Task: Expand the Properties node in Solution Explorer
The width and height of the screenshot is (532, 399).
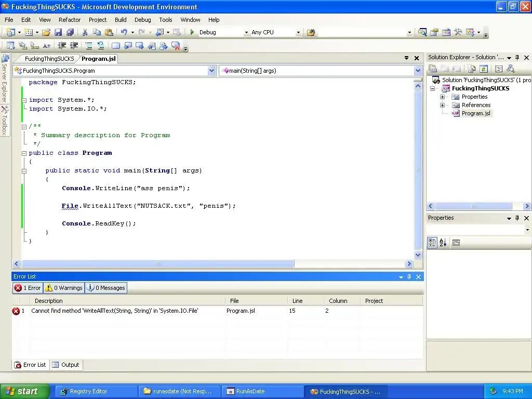Action: point(442,97)
